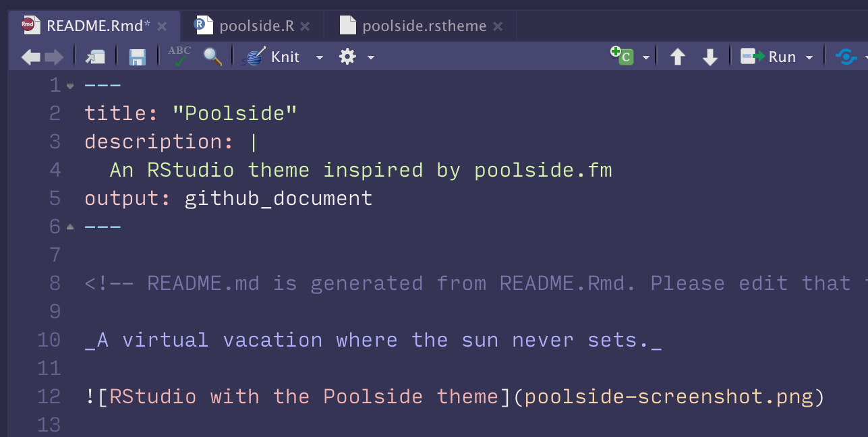The image size is (868, 437).
Task: Click the back navigation arrow
Action: [x=30, y=57]
